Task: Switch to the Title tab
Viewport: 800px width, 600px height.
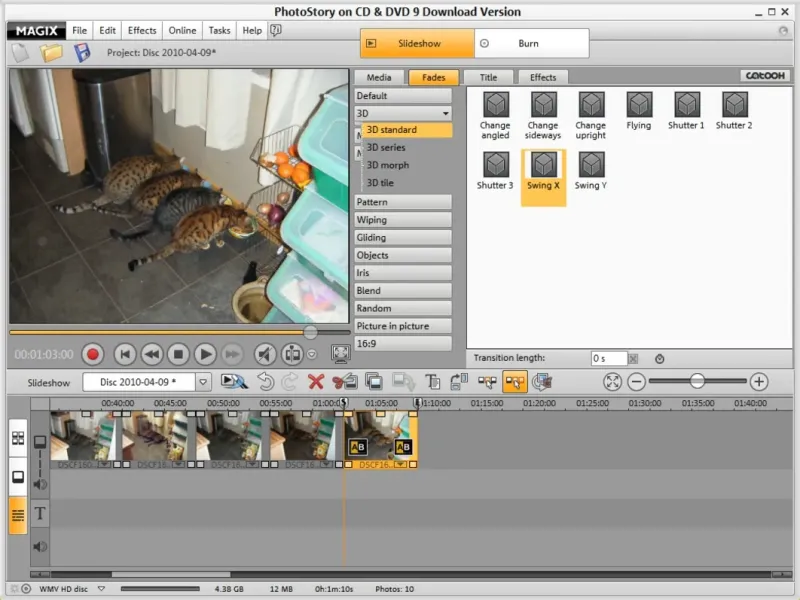Action: (x=488, y=78)
